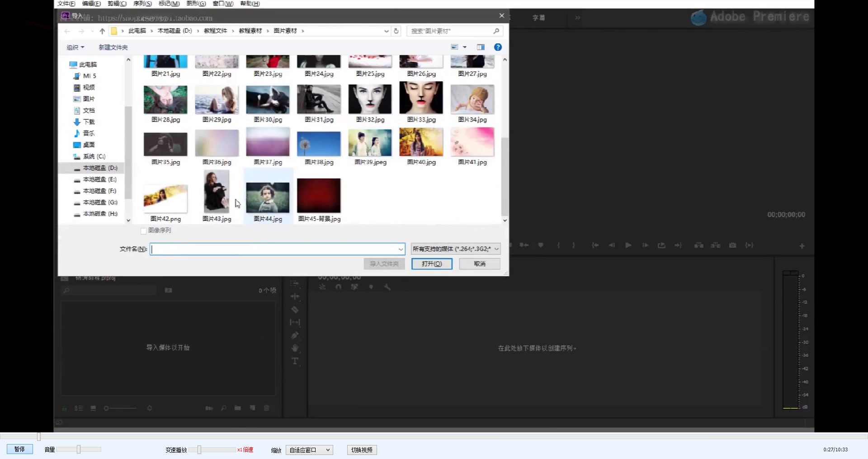This screenshot has height=459, width=868.
Task: Switch to the 字幕 workspace tab
Action: click(x=538, y=18)
